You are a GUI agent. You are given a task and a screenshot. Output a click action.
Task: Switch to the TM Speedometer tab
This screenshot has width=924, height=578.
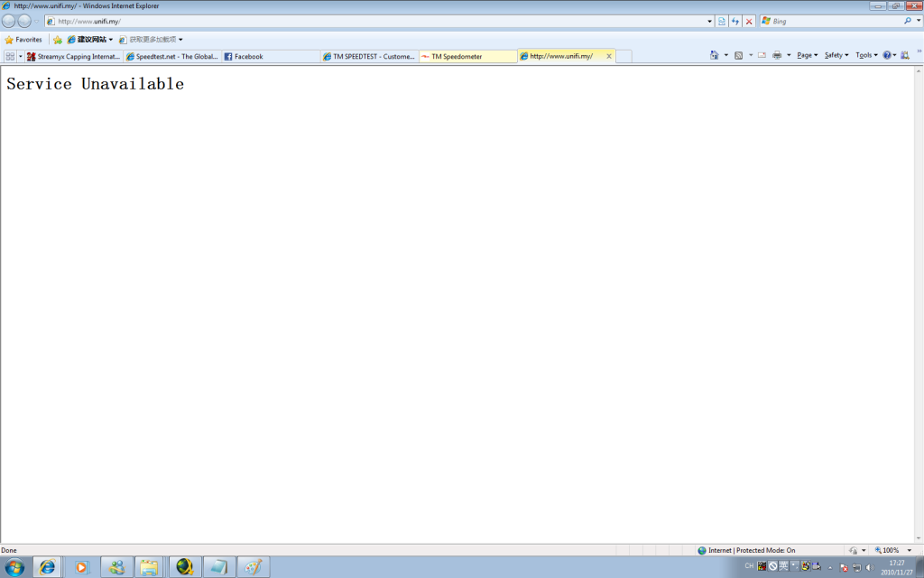467,56
